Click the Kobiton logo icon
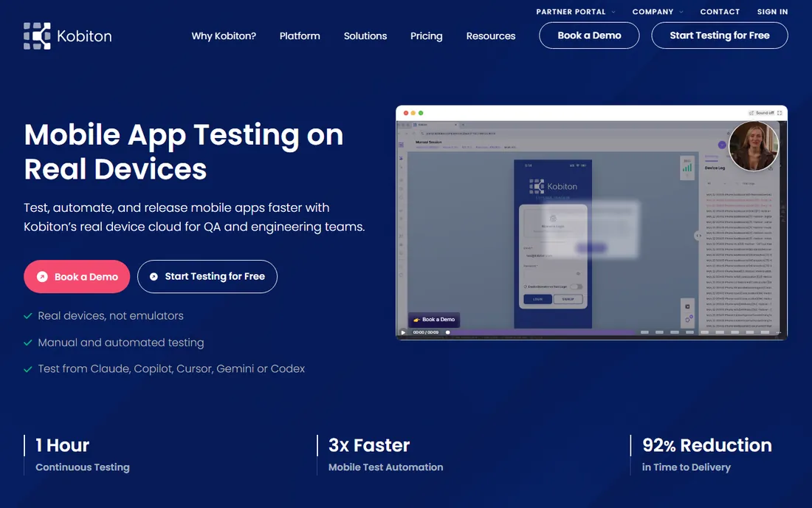 [x=38, y=35]
